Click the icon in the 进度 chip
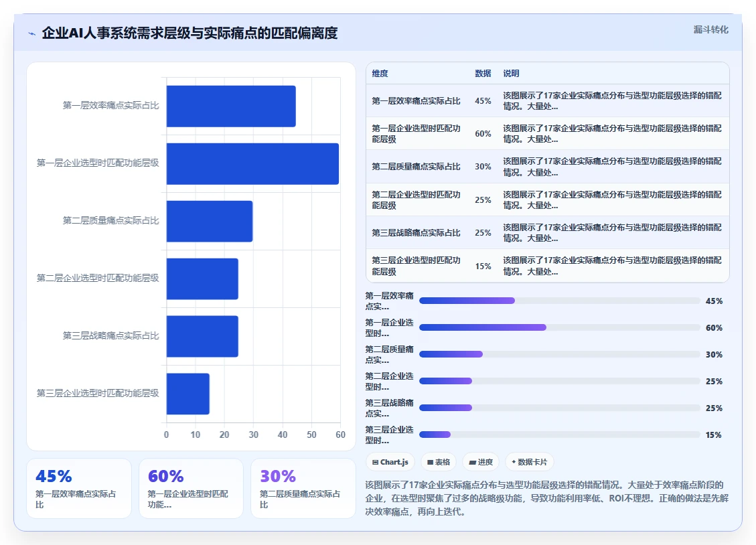Image resolution: width=756 pixels, height=545 pixels. (473, 462)
